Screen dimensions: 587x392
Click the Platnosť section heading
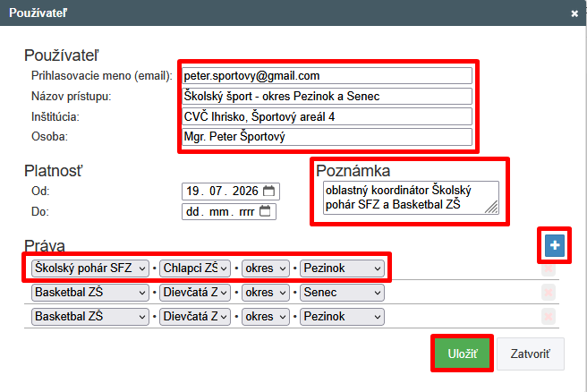[53, 171]
